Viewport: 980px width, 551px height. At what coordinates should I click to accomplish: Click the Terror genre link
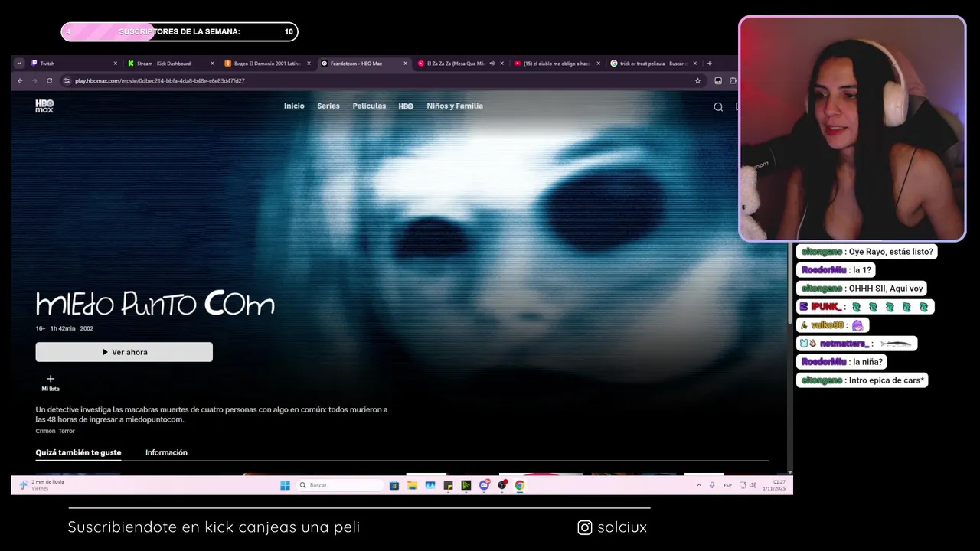[x=67, y=431]
